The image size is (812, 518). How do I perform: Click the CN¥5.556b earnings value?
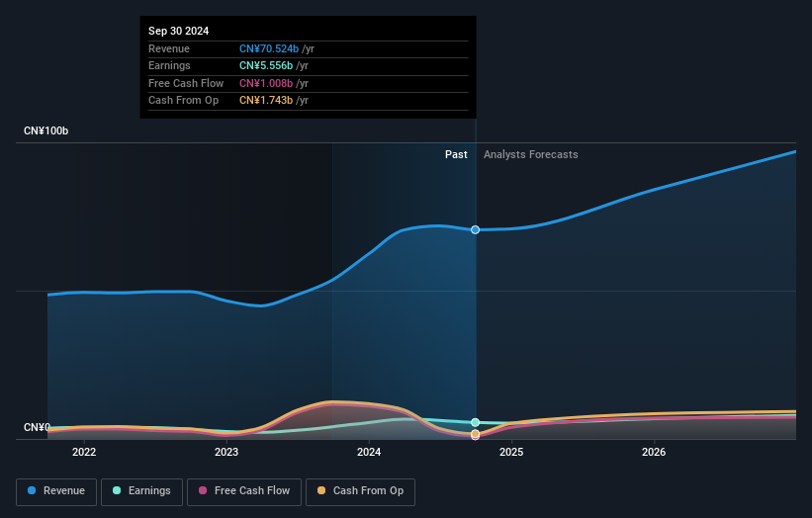pos(266,65)
